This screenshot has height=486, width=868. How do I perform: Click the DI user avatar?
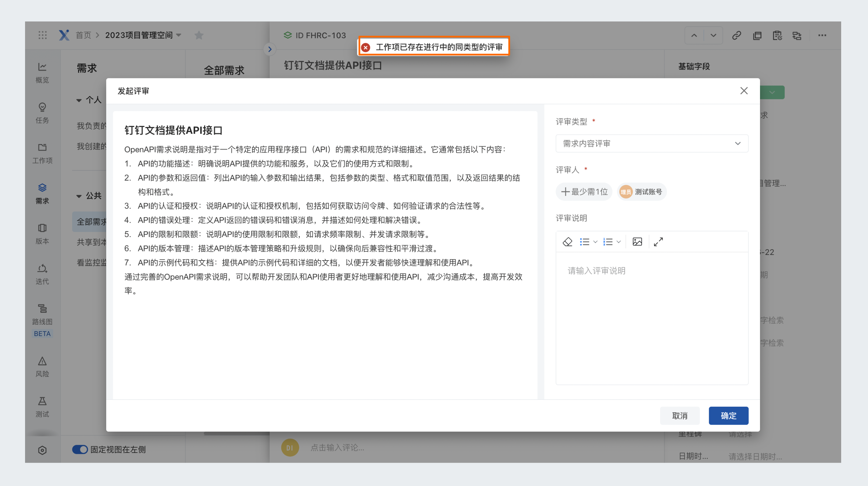[x=290, y=448]
